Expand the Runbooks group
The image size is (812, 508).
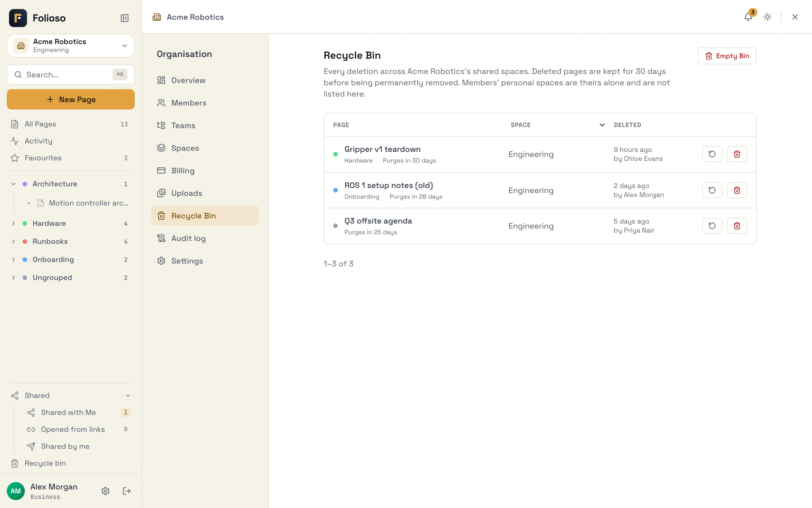(x=14, y=242)
